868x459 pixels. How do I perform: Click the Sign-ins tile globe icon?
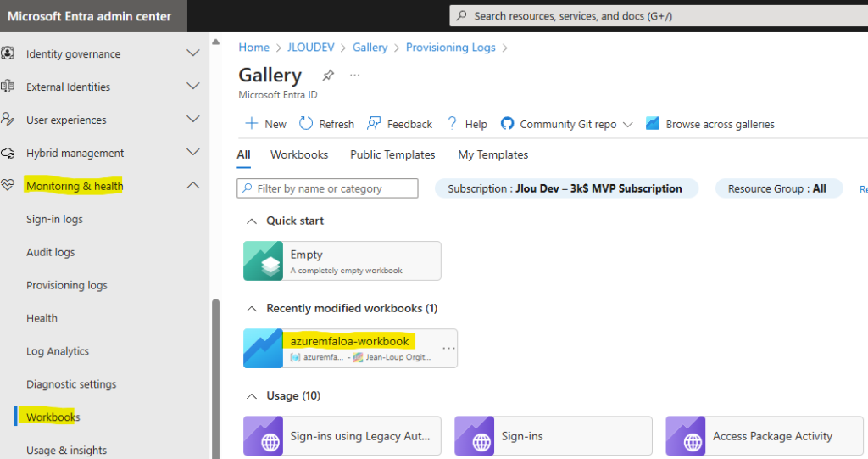[x=475, y=436]
